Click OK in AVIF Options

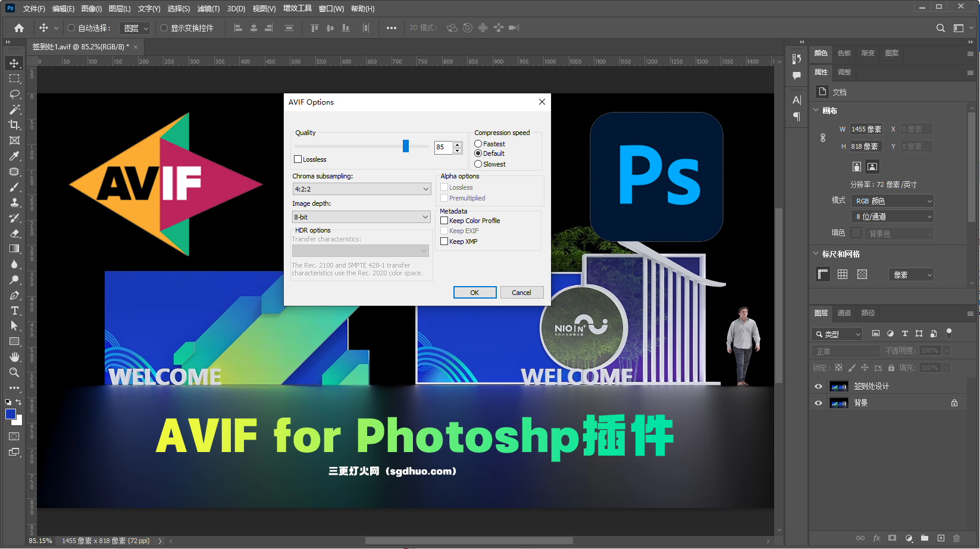click(x=475, y=293)
